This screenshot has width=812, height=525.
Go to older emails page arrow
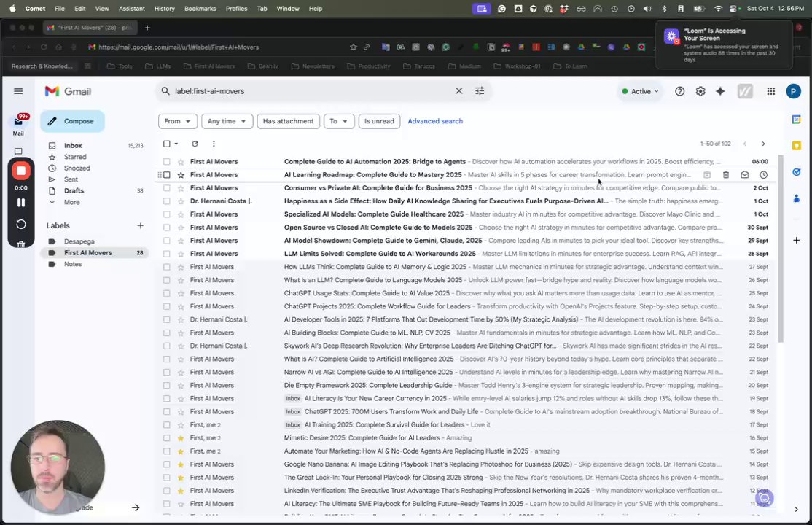click(x=763, y=144)
